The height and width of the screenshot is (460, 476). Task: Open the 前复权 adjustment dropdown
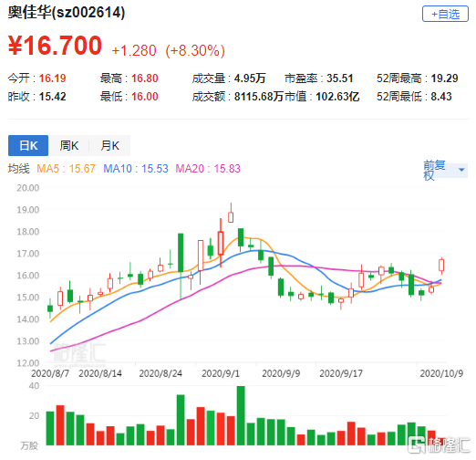coord(445,170)
